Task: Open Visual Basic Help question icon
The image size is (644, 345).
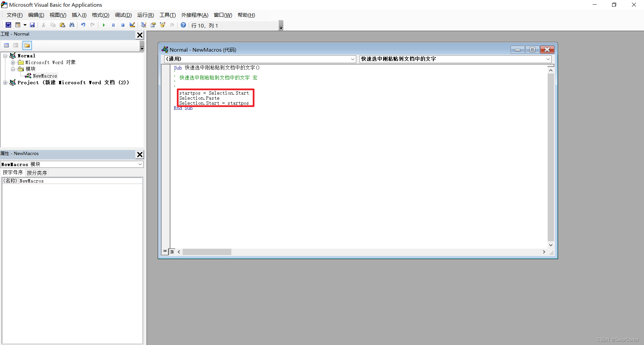Action: tap(183, 25)
